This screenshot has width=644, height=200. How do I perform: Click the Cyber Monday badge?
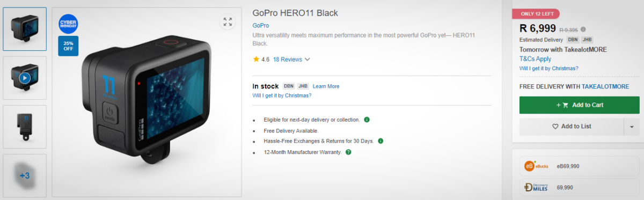click(x=68, y=23)
